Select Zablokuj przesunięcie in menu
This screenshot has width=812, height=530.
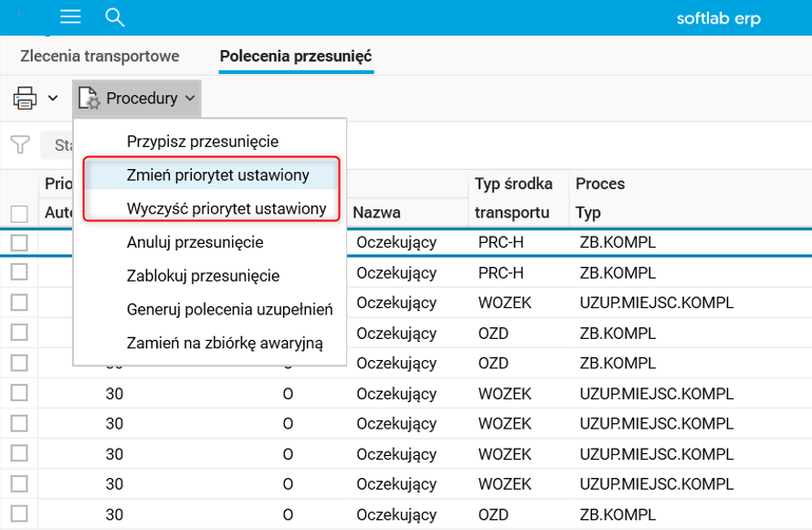click(203, 276)
